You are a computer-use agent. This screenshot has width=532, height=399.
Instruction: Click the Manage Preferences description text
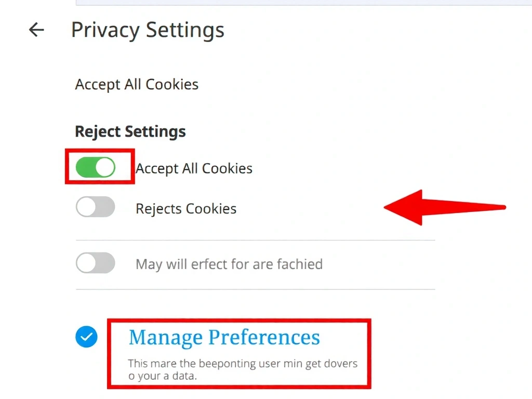tap(243, 369)
